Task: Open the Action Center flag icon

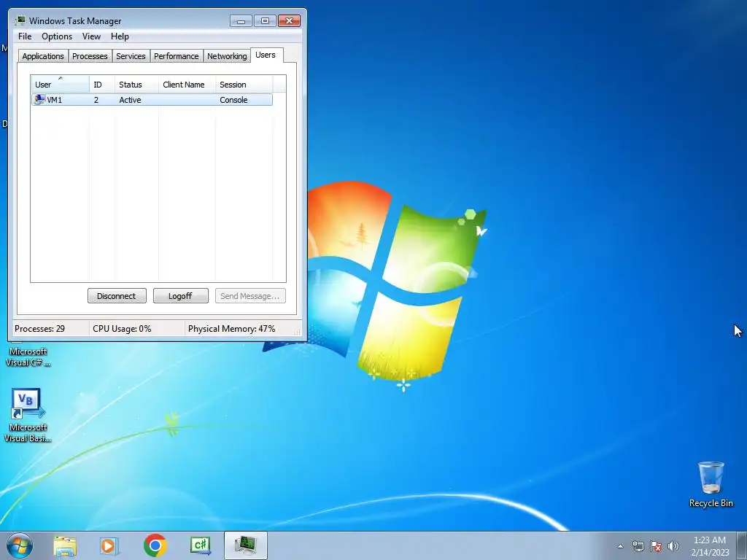Action: (x=656, y=547)
